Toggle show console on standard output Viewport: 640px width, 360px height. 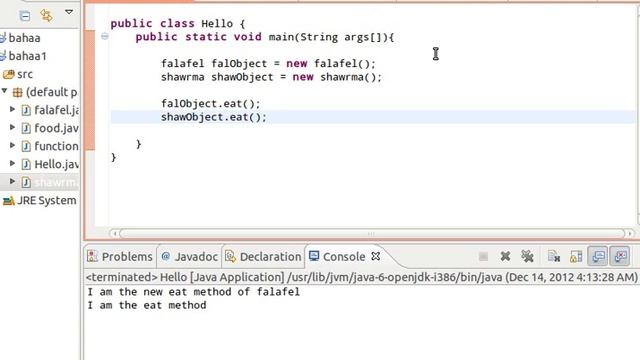click(598, 256)
